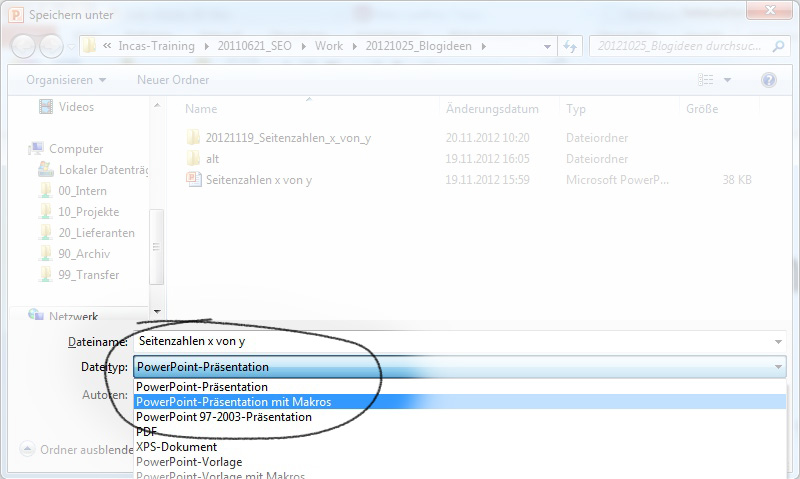
Task: Select file Seitenzahlen x von y
Action: pos(259,180)
